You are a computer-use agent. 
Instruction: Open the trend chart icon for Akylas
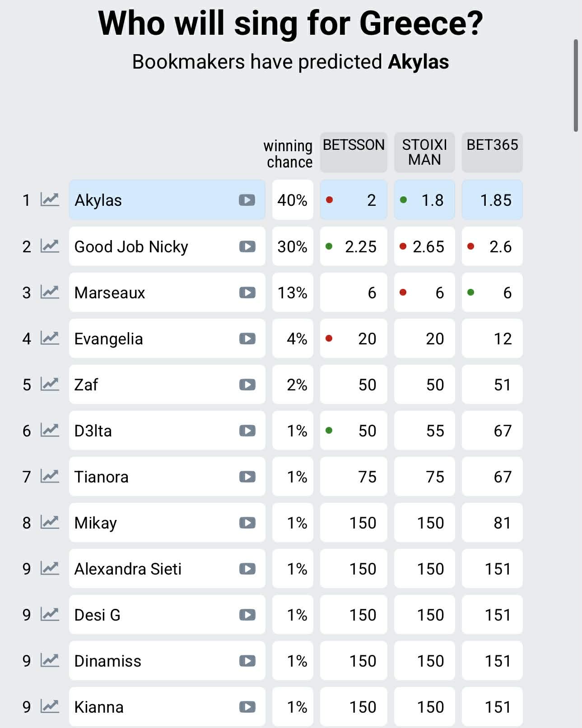[x=50, y=199]
